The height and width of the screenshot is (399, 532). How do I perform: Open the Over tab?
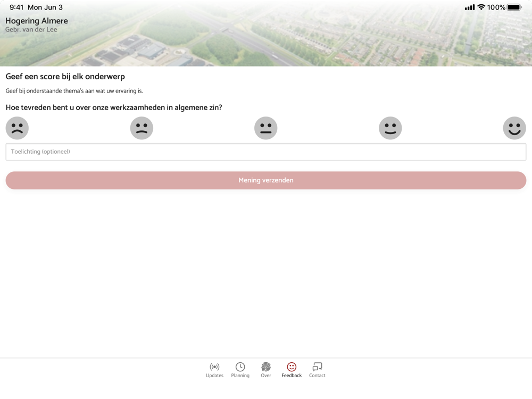click(266, 370)
